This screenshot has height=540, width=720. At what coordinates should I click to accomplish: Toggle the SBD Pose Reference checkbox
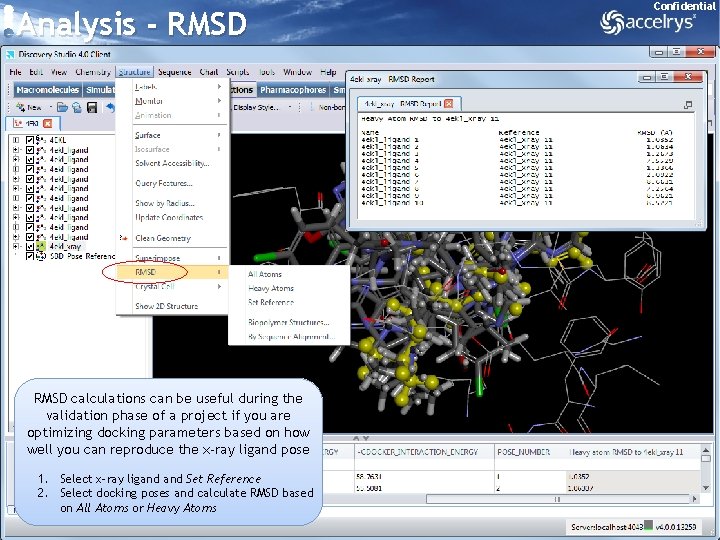(30, 256)
